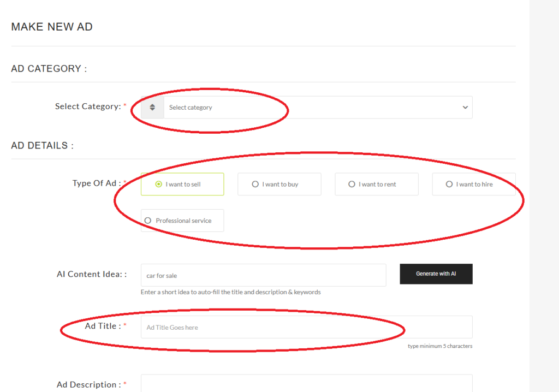Click the 'Ad Description :' field label
The width and height of the screenshot is (559, 392).
(89, 384)
